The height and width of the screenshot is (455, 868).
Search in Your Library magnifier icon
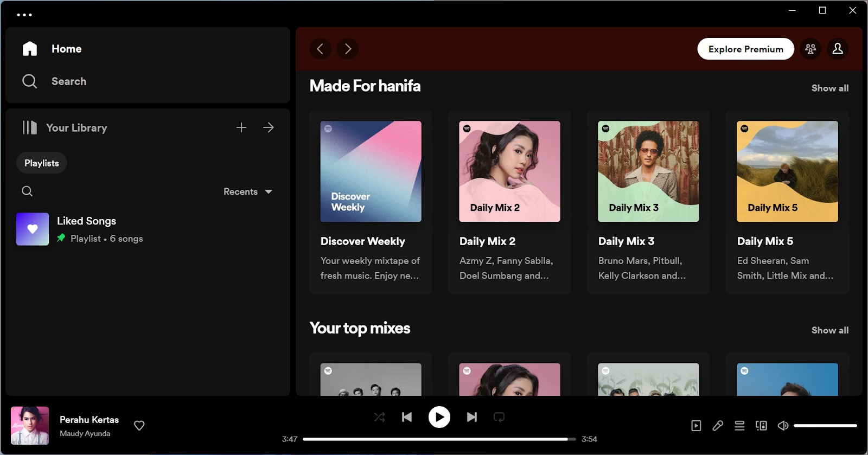coord(27,191)
